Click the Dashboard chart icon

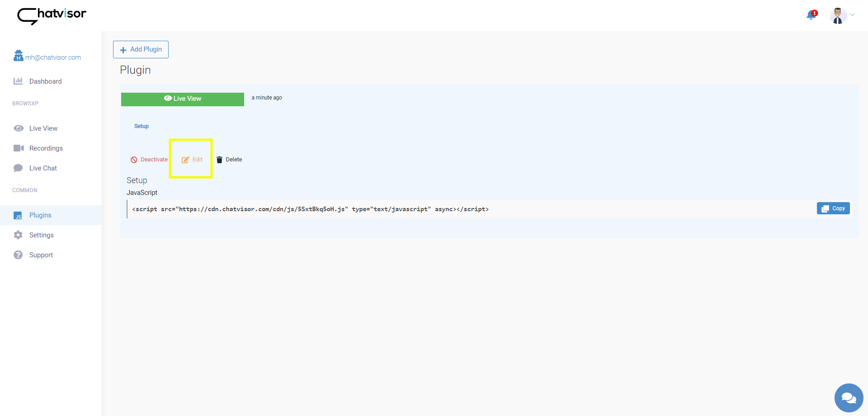[18, 81]
